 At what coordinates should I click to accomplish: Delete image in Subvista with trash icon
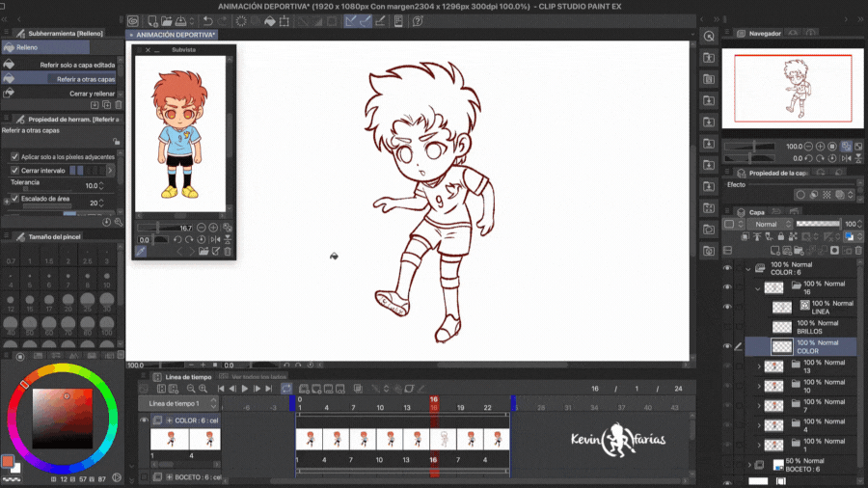point(228,252)
